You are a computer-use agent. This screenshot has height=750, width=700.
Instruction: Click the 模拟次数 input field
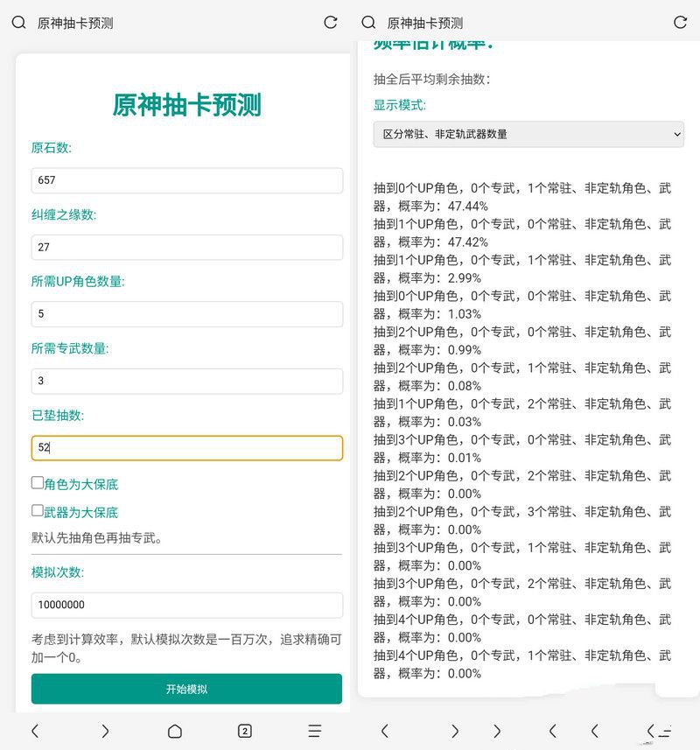pyautogui.click(x=186, y=604)
